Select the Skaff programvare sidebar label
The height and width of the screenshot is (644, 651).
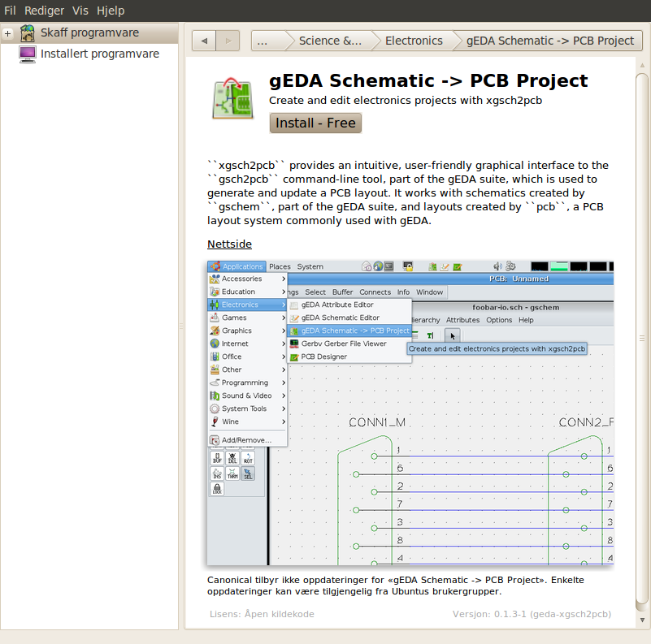click(89, 32)
